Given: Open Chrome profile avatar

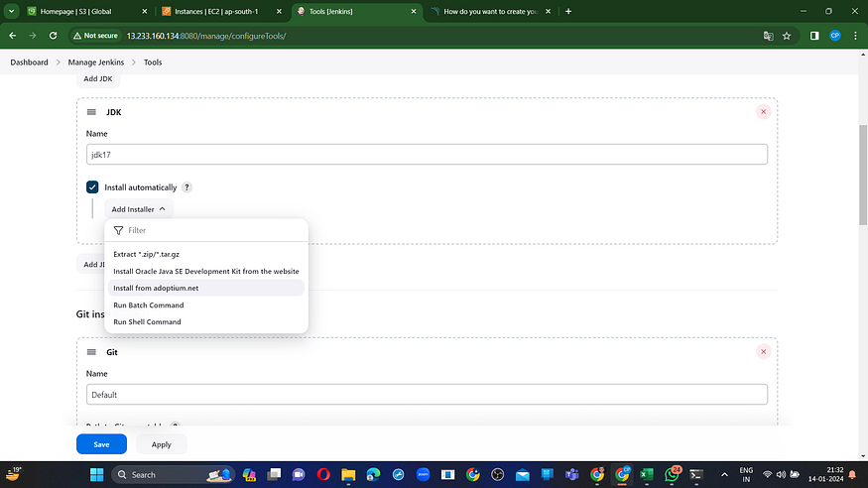Looking at the screenshot, I should point(835,36).
